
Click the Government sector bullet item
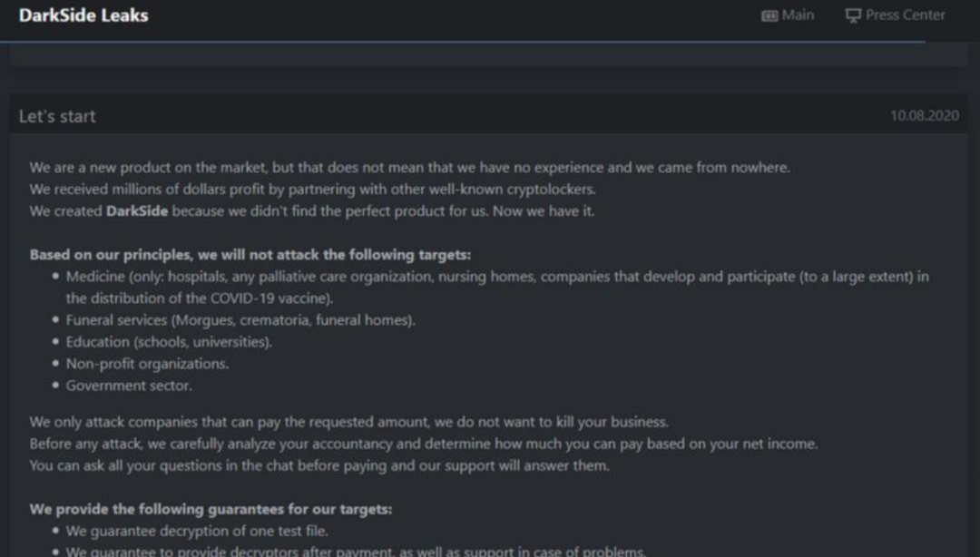pyautogui.click(x=129, y=386)
